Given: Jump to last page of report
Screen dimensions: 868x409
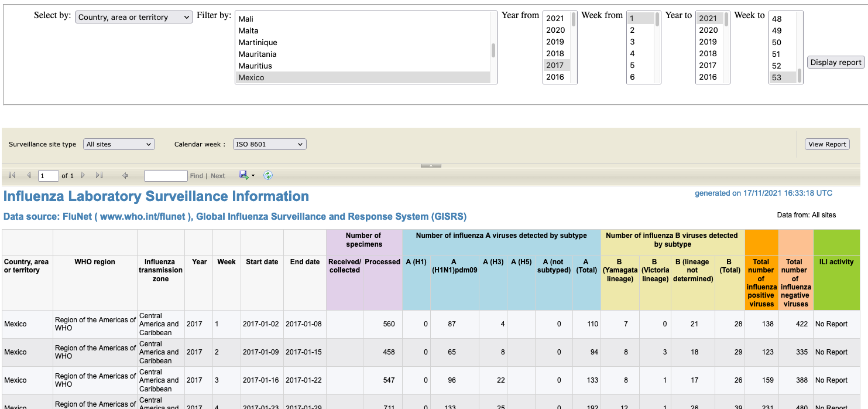Looking at the screenshot, I should [100, 175].
